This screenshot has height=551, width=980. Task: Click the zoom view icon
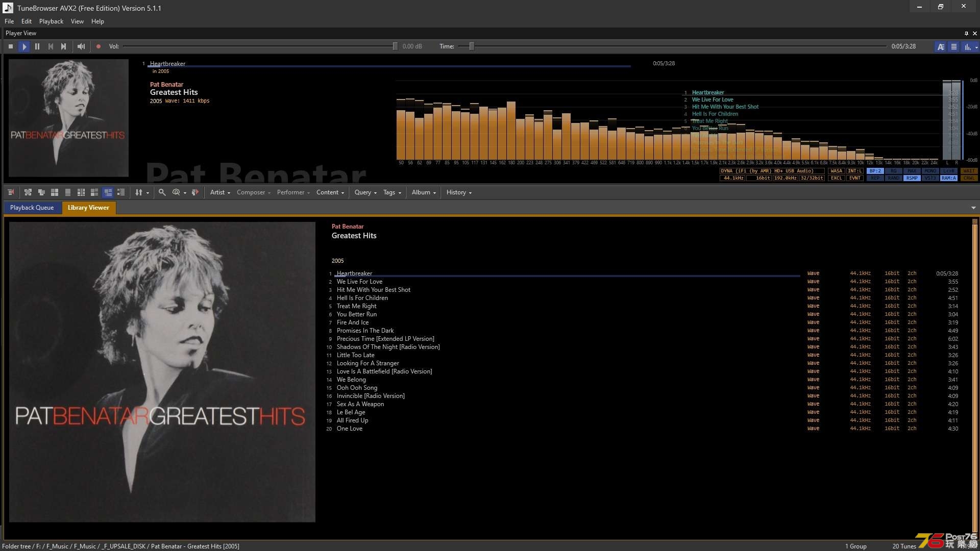[176, 192]
